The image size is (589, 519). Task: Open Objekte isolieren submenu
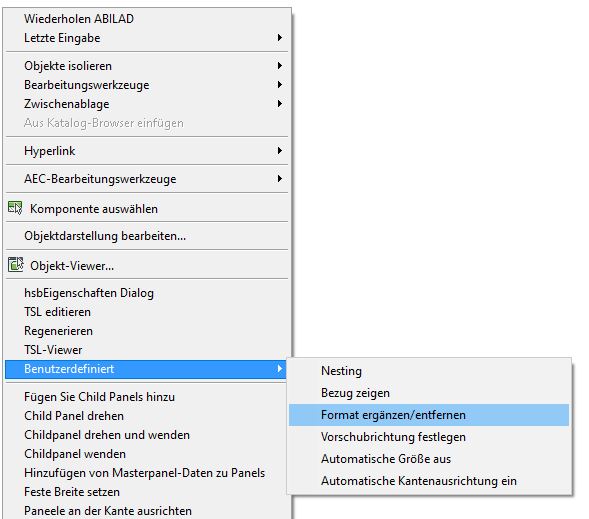click(146, 66)
